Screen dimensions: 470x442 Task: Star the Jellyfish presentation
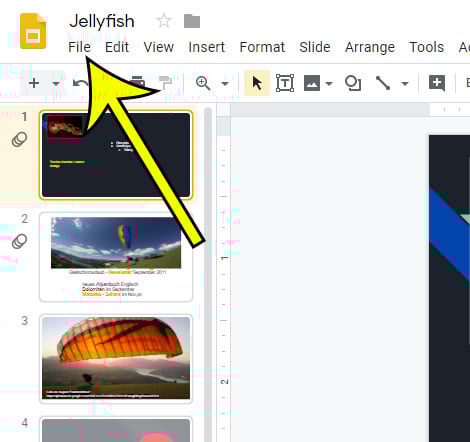[164, 21]
